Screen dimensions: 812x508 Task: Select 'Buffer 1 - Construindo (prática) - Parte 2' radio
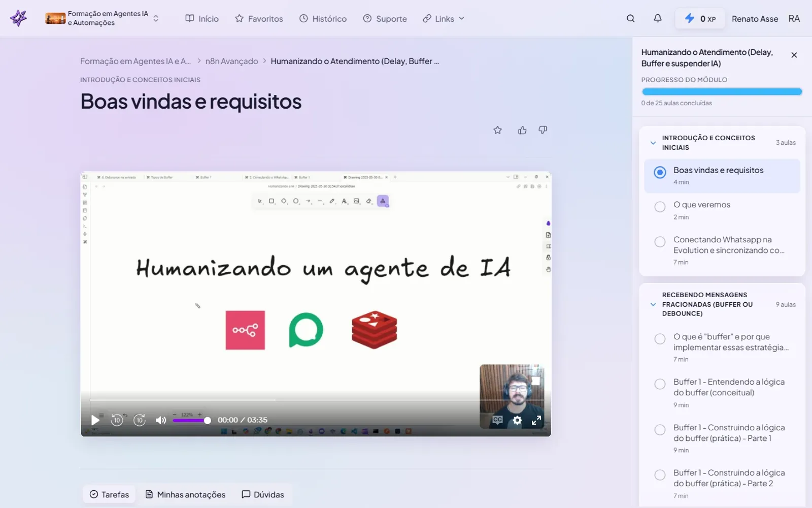click(x=660, y=475)
